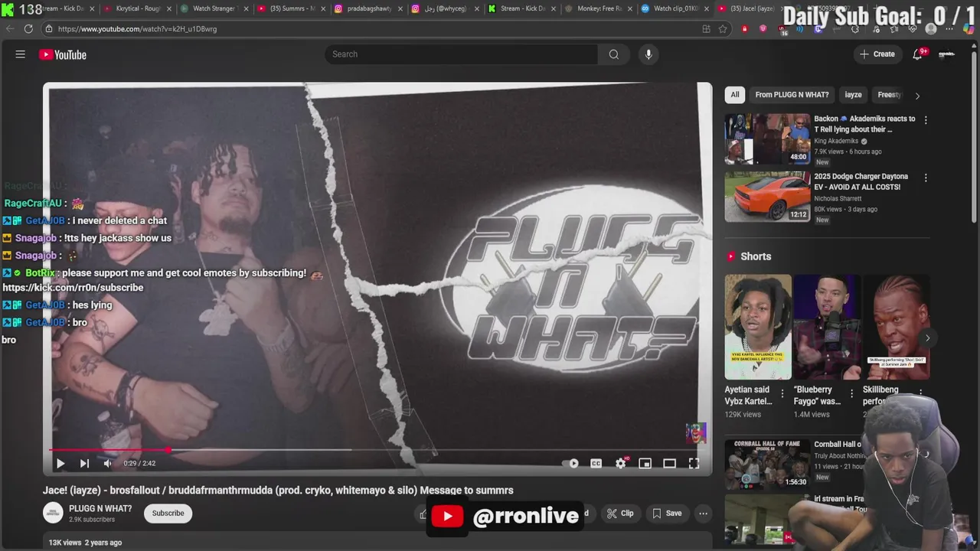Open 2025 Dodge Charger Daytona thumbnail
Screen dimensions: 980x551
767,197
